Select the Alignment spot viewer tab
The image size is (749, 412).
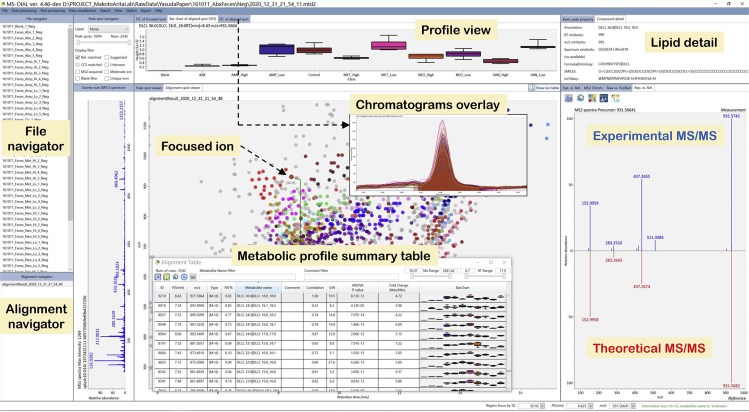click(182, 88)
